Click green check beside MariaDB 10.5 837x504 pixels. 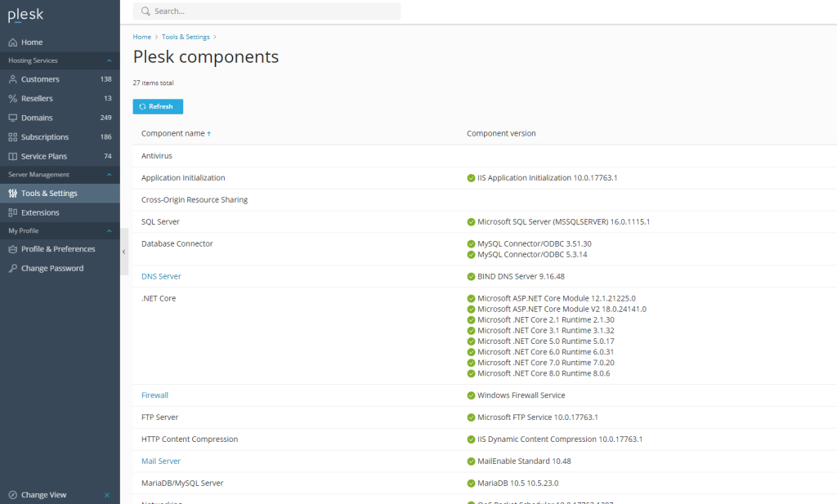pos(471,484)
